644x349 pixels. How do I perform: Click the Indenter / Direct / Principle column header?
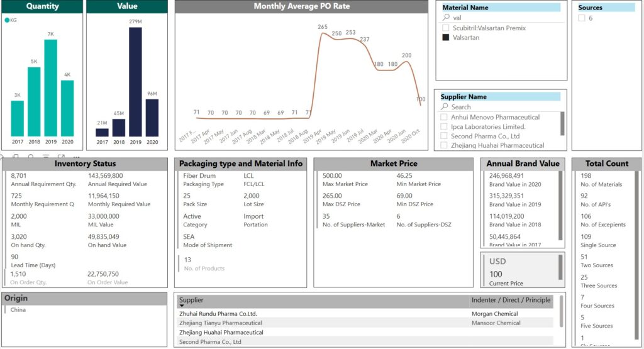pyautogui.click(x=511, y=300)
